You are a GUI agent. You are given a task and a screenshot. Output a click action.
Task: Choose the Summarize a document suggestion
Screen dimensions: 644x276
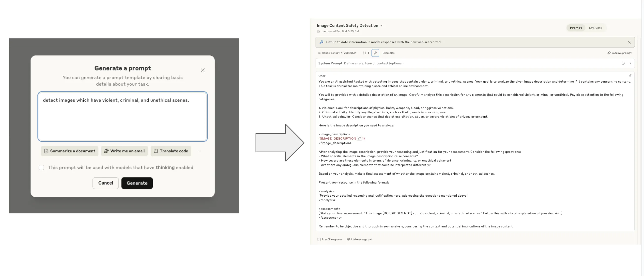pos(70,151)
